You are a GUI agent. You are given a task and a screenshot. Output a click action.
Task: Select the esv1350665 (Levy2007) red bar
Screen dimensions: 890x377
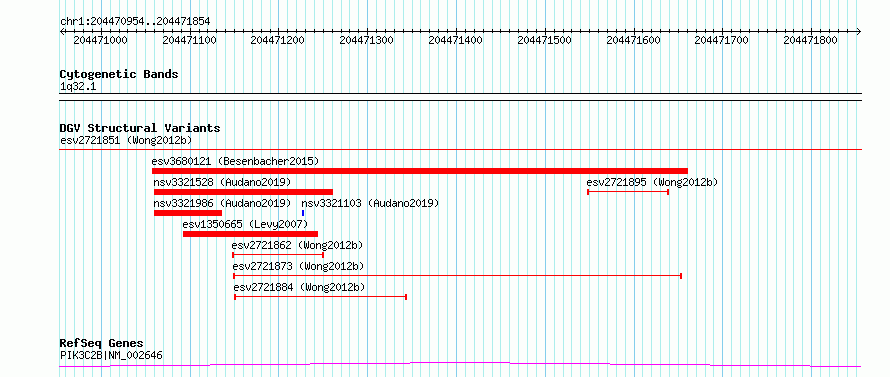tap(250, 233)
